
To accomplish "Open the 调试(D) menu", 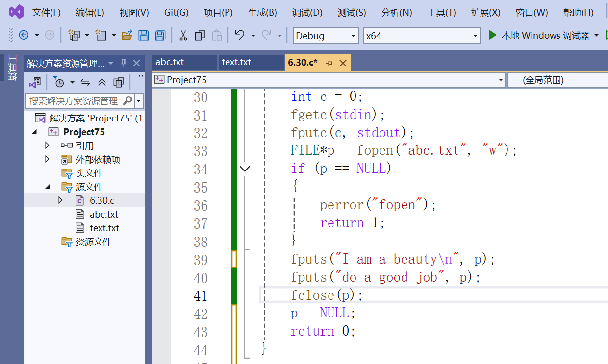I will 307,12.
